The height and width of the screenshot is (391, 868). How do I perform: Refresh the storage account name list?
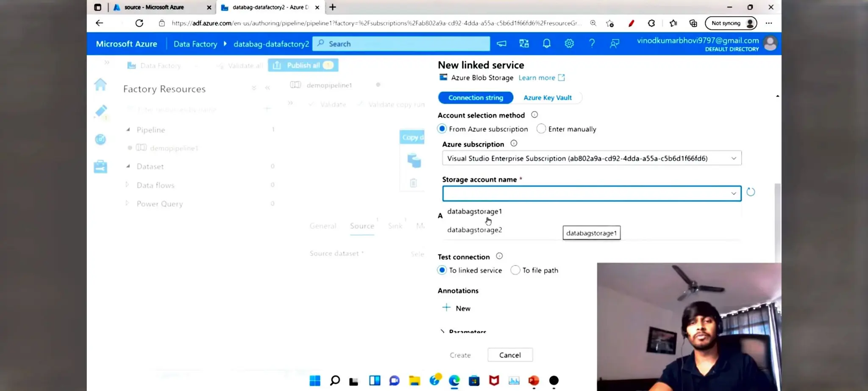[x=751, y=192]
